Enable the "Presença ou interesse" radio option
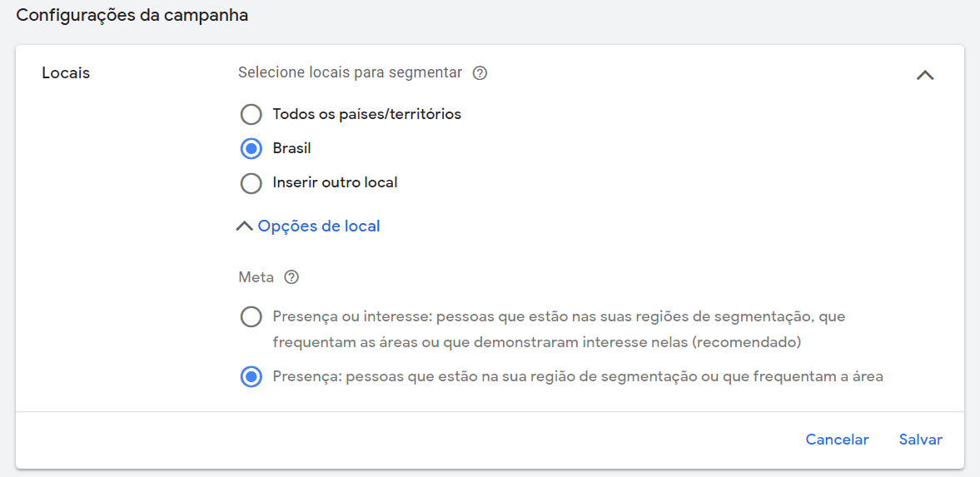The image size is (980, 477). pyautogui.click(x=251, y=317)
